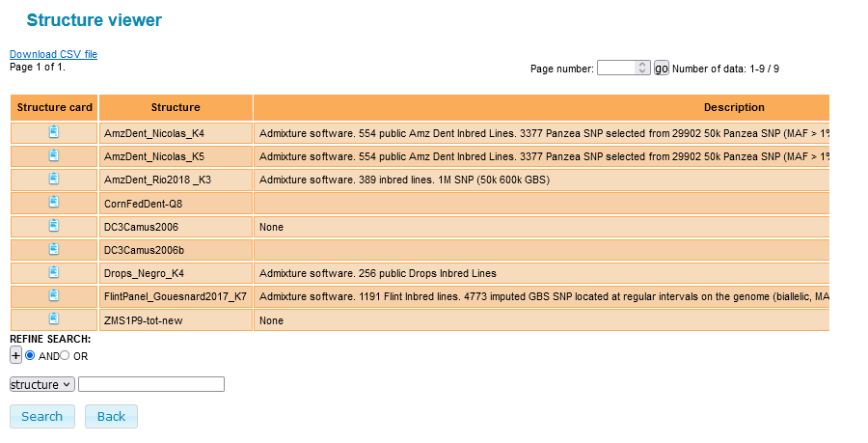Image resolution: width=868 pixels, height=443 pixels.
Task: Click the Structure card column header
Action: (54, 107)
